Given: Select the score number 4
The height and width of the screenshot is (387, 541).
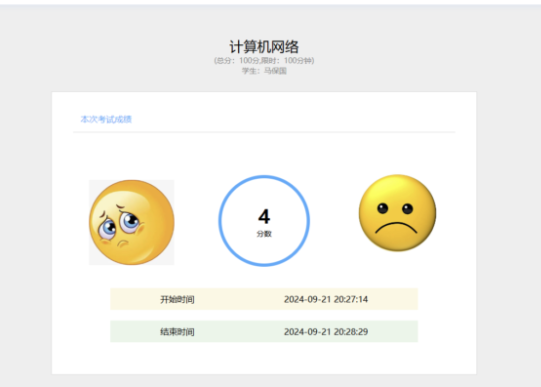Looking at the screenshot, I should (x=264, y=216).
